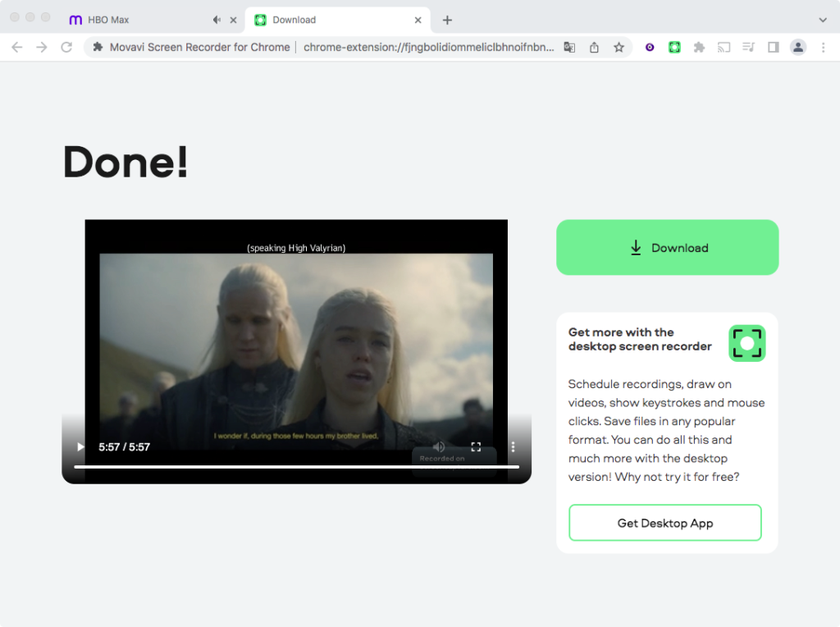Click the "Done!" heading text
This screenshot has height=627, width=840.
tap(126, 162)
